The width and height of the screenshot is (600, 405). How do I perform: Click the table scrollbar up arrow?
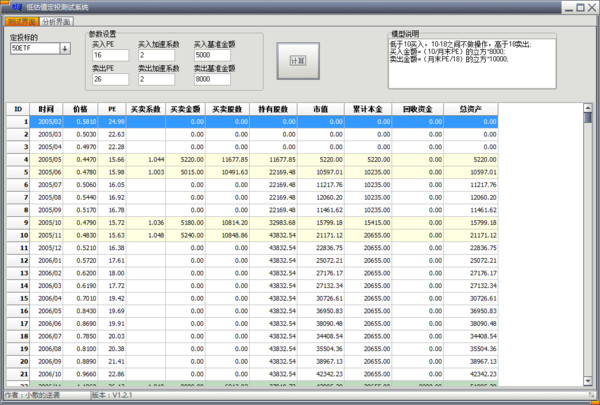pyautogui.click(x=588, y=108)
